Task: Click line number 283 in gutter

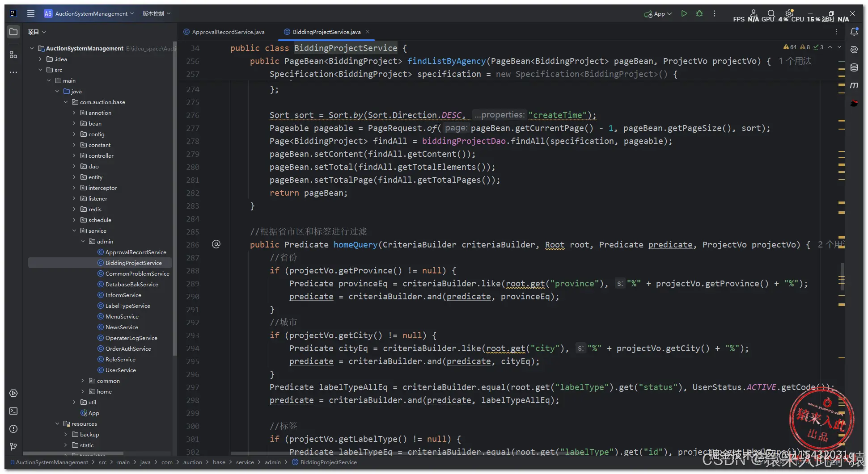Action: pyautogui.click(x=193, y=206)
